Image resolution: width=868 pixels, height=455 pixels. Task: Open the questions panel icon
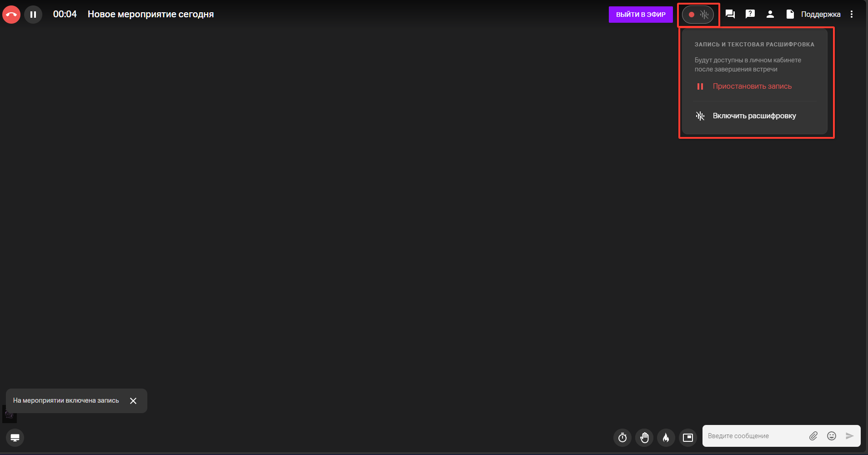click(x=750, y=14)
